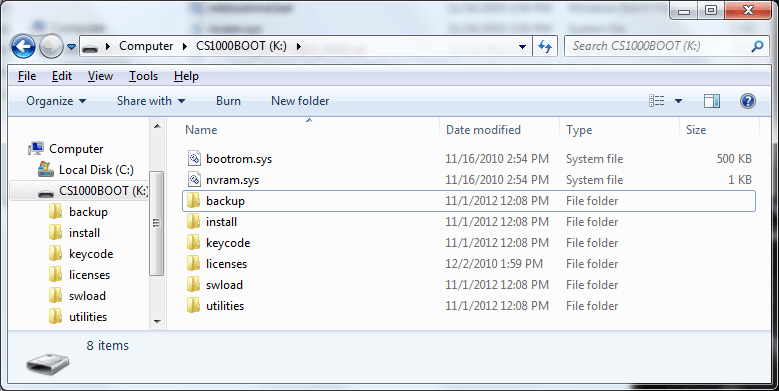Viewport: 779px width, 391px height.
Task: Click the magnifying glass search icon
Action: pyautogui.click(x=757, y=46)
